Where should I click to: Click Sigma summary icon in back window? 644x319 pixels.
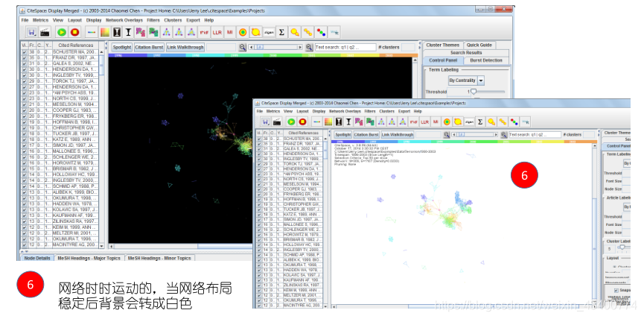coord(281,31)
